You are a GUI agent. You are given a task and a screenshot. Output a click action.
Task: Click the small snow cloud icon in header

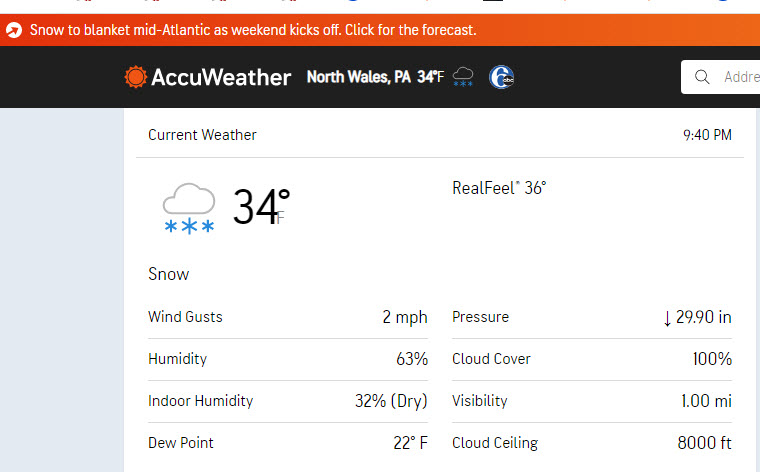tap(463, 77)
